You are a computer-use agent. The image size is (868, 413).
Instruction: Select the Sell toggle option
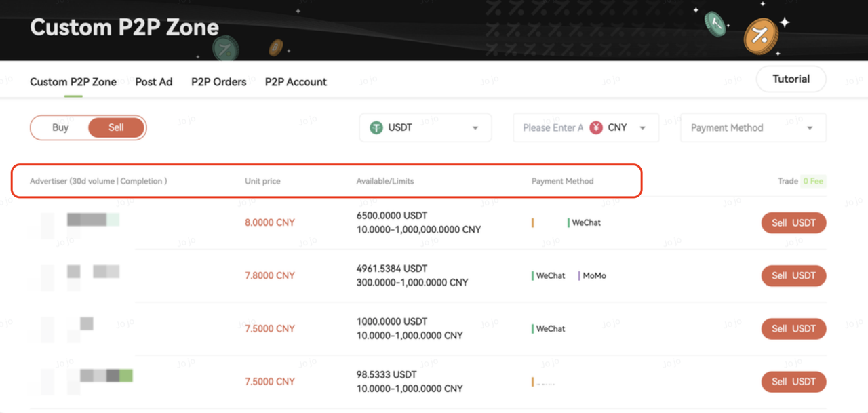click(116, 127)
